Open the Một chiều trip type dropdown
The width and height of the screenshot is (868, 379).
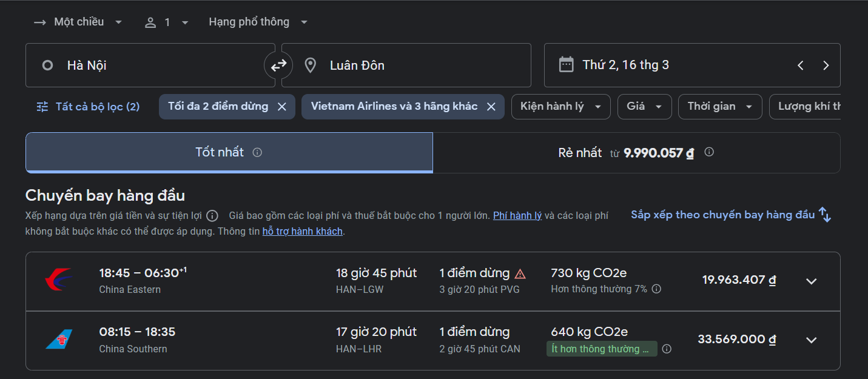pyautogui.click(x=78, y=22)
